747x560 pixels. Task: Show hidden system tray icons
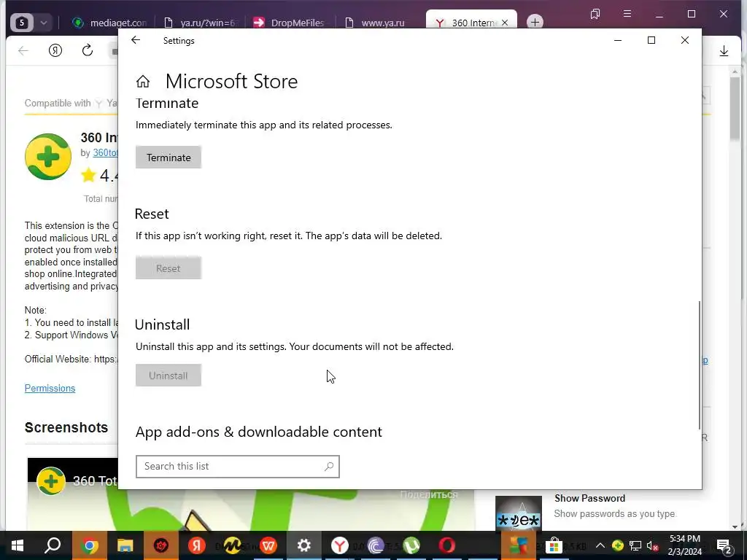[x=600, y=545]
